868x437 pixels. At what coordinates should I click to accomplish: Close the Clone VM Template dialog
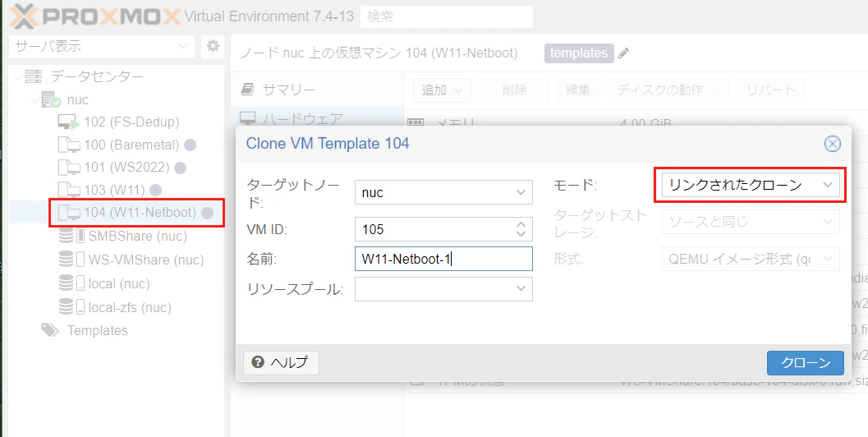pos(832,144)
